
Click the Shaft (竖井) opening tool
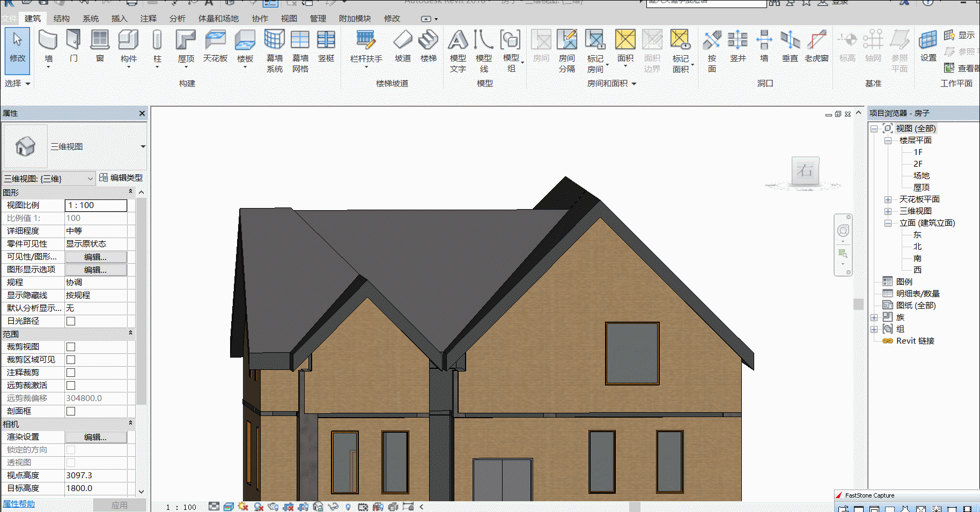click(x=738, y=46)
